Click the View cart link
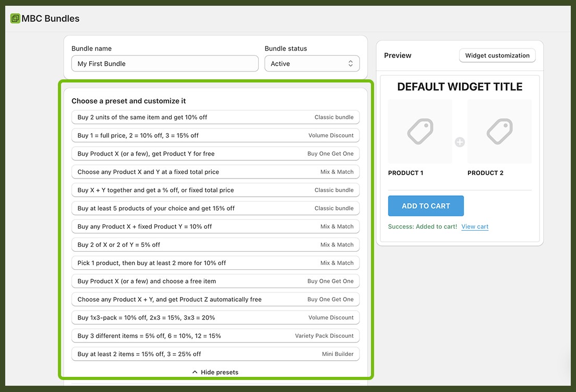The height and width of the screenshot is (392, 576). [475, 227]
